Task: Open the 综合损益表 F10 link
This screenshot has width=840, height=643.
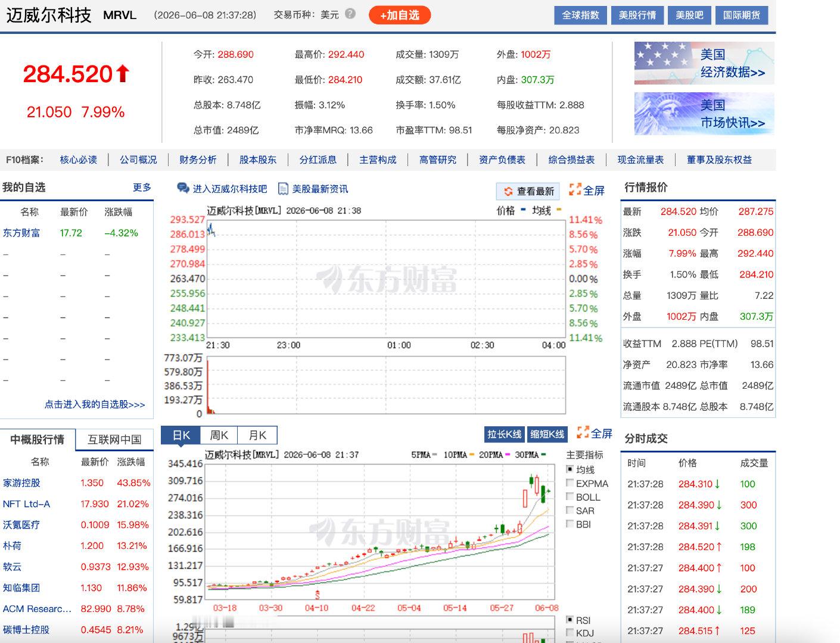Action: [571, 160]
